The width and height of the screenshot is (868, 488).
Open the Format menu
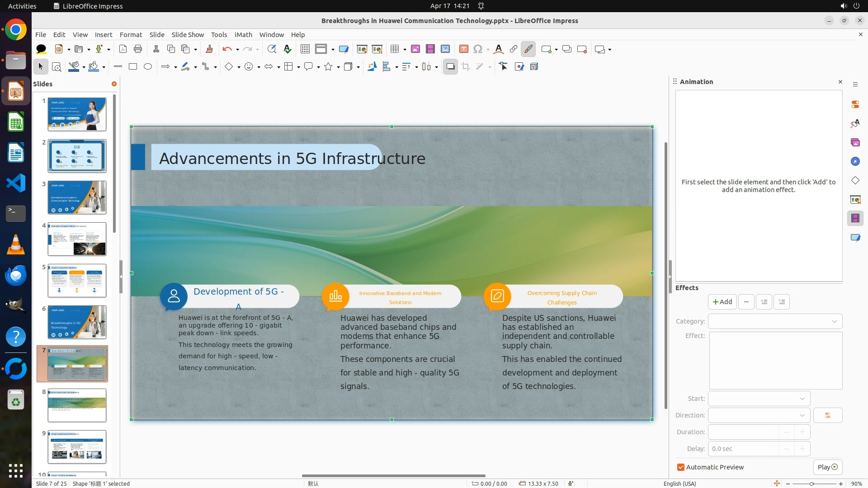(131, 35)
